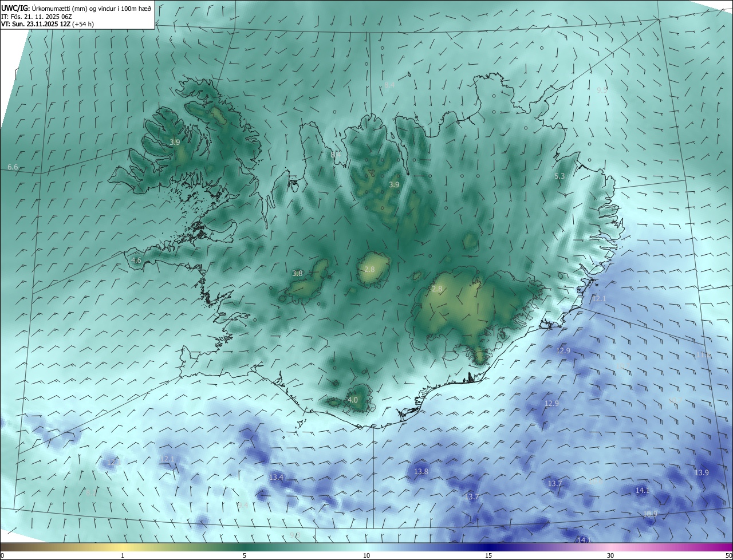Click the 6.6 value label on the map
Screen dimensions: 733x560
[13, 167]
